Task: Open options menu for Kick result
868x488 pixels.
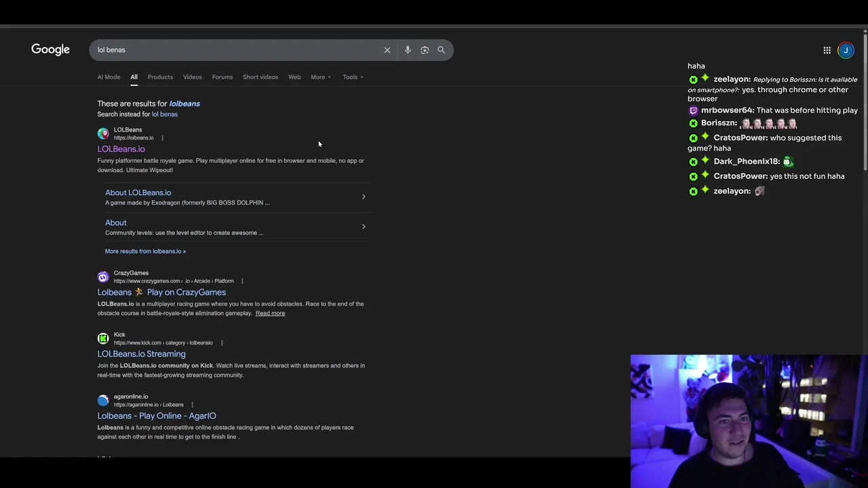Action: pos(222,343)
